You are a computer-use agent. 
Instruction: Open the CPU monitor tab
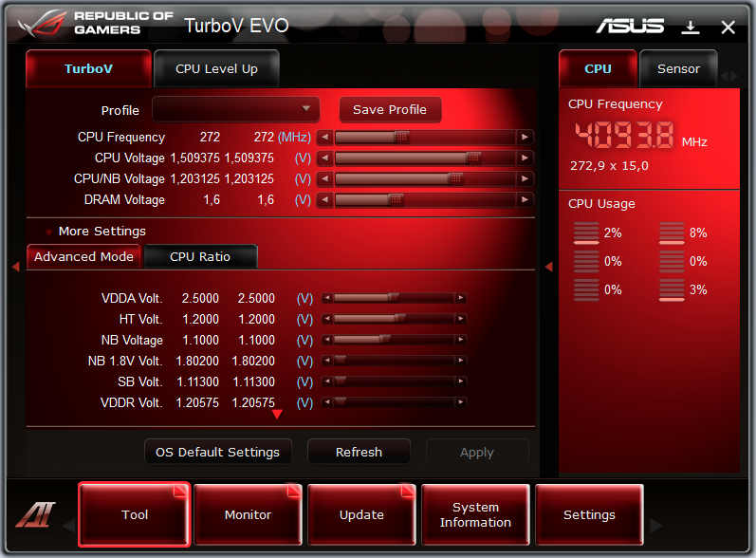(x=598, y=68)
